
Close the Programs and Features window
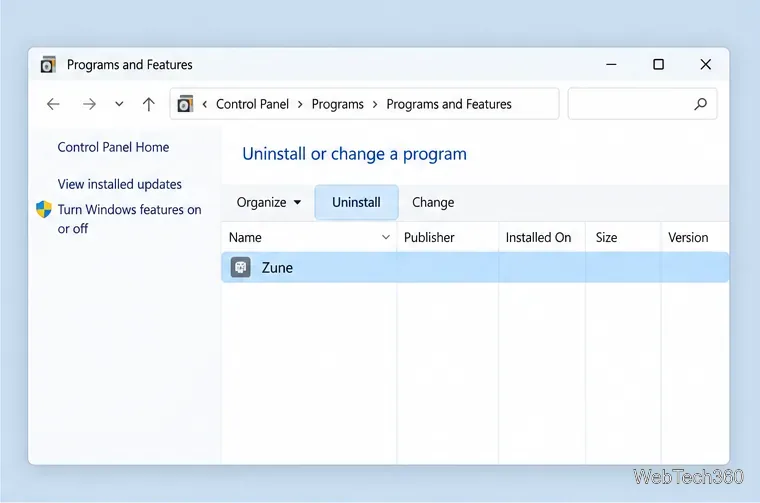point(706,64)
